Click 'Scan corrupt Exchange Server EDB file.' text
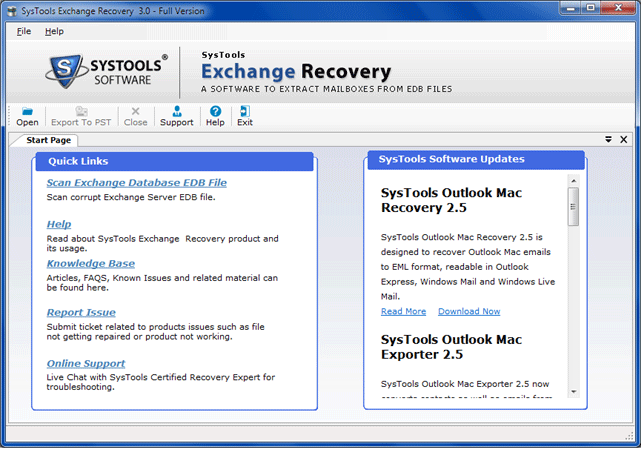 [131, 197]
